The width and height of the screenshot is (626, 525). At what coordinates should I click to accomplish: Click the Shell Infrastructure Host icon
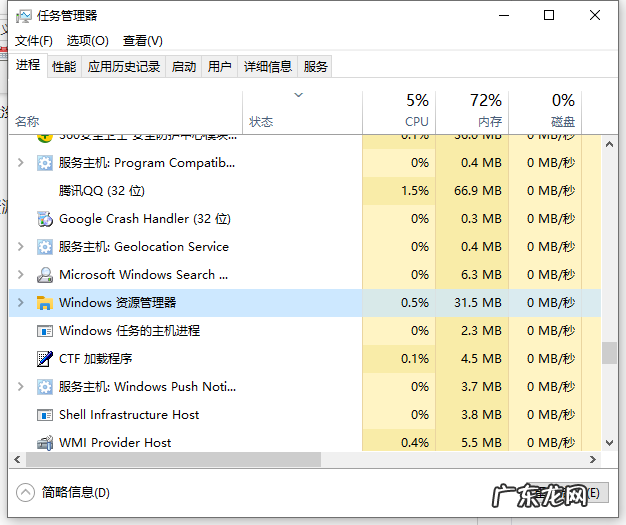click(x=45, y=415)
